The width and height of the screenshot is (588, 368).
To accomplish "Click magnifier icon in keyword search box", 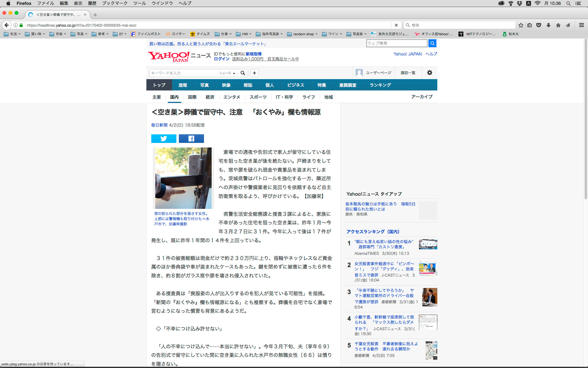I will tap(243, 73).
